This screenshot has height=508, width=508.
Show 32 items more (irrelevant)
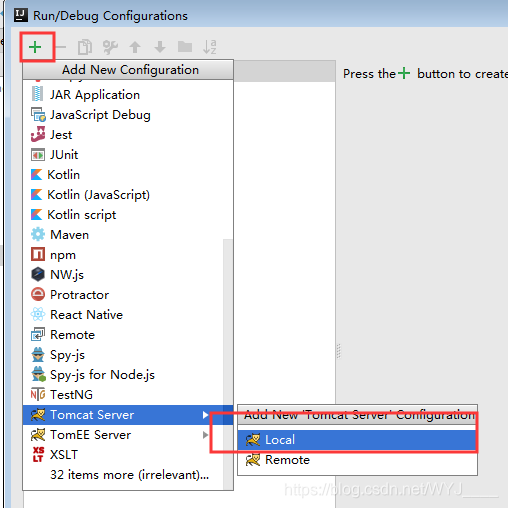[129, 475]
